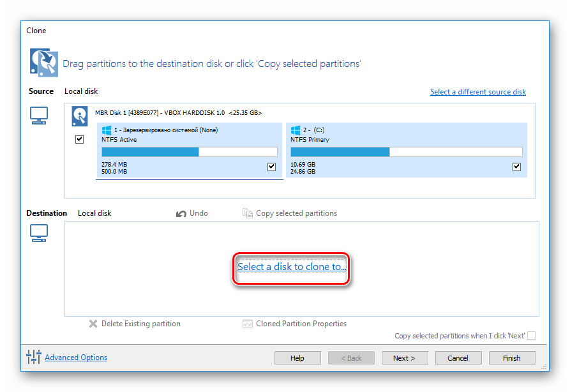Click the C: partition usage bar
The height and width of the screenshot is (392, 570).
406,152
